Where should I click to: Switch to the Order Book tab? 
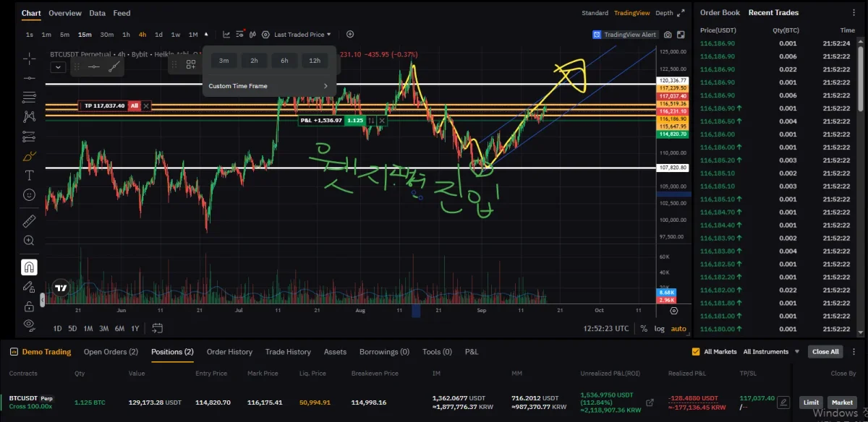point(720,12)
